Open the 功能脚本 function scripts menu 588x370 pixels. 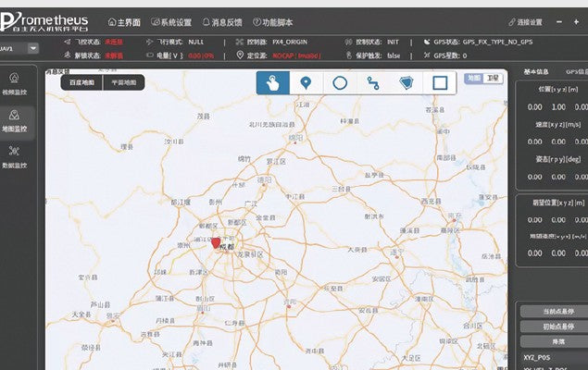coord(272,22)
